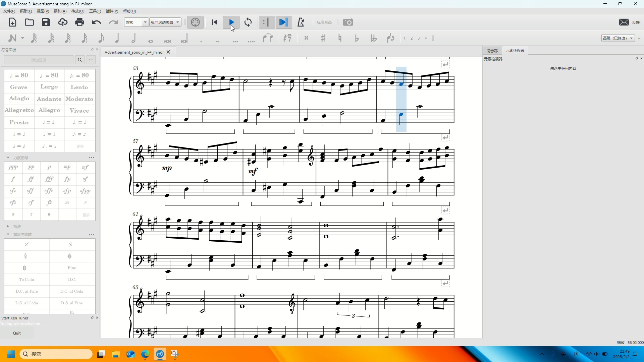Click the Undo arrow icon
Image resolution: width=644 pixels, height=362 pixels.
point(96,22)
